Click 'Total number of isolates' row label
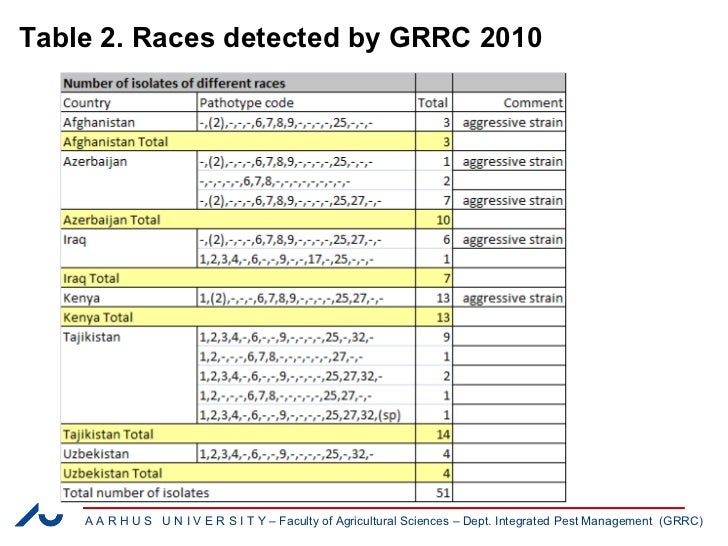The width and height of the screenshot is (728, 546). 136,493
